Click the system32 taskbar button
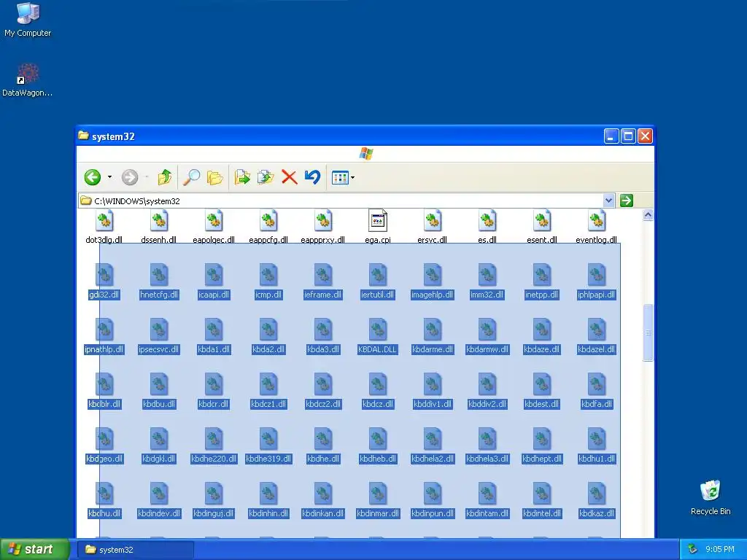This screenshot has width=747, height=560. click(136, 550)
